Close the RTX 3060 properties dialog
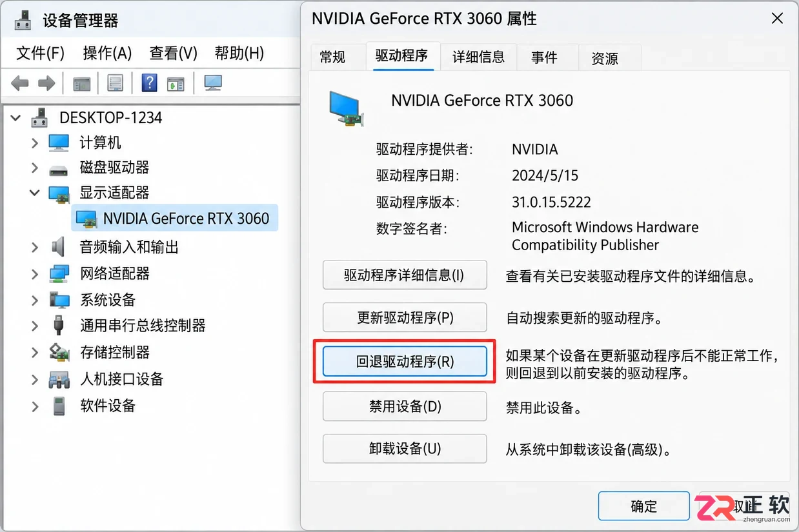This screenshot has height=532, width=799. click(778, 19)
